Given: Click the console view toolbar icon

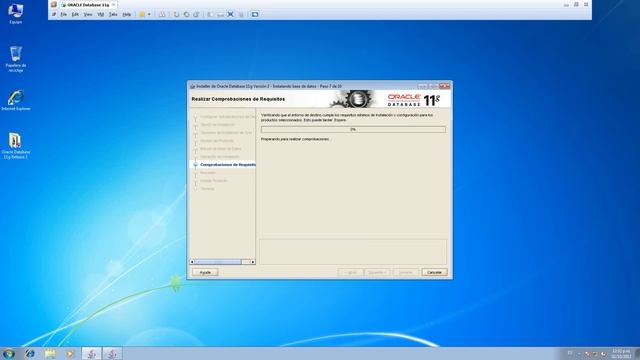Looking at the screenshot, I should click(x=255, y=14).
